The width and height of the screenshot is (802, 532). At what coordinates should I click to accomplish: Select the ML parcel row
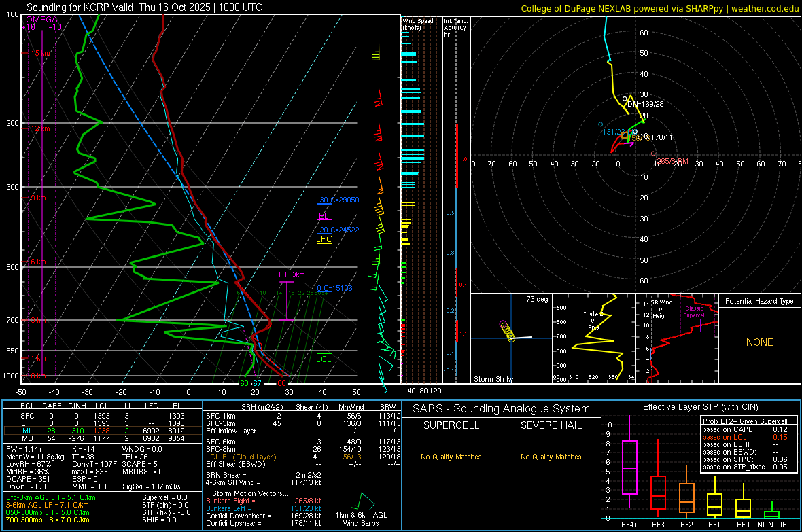pyautogui.click(x=101, y=431)
